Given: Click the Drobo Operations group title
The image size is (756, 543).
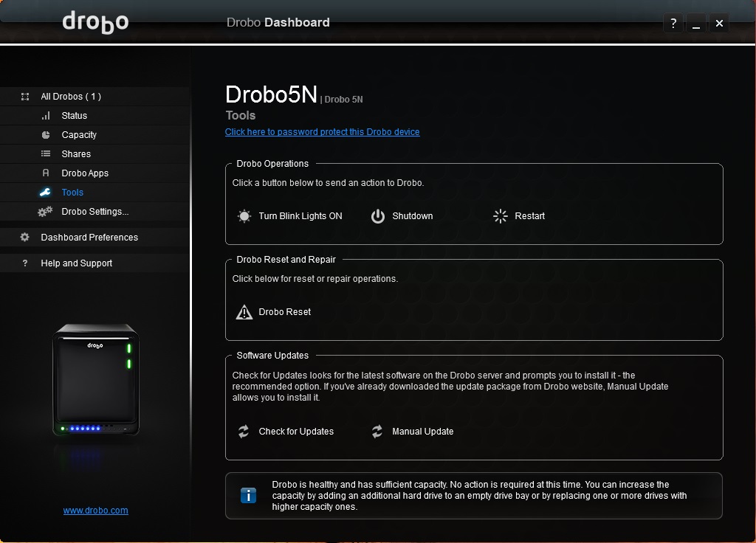Looking at the screenshot, I should [272, 164].
